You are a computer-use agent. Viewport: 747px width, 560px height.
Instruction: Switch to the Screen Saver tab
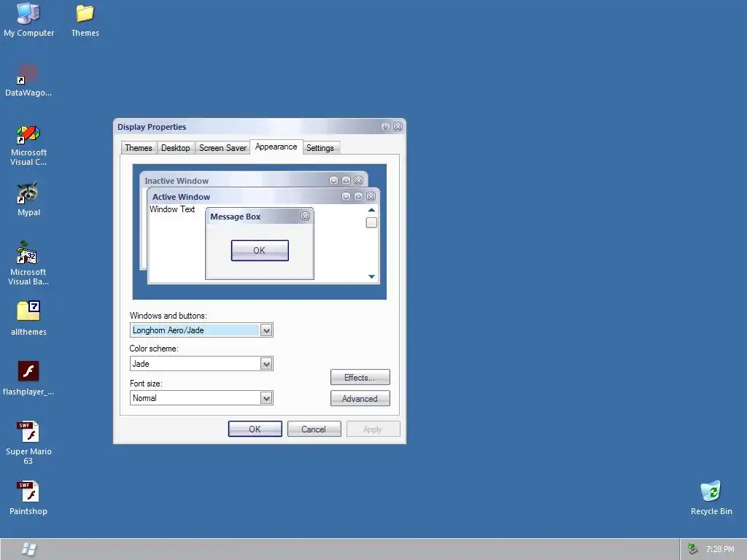coord(222,148)
